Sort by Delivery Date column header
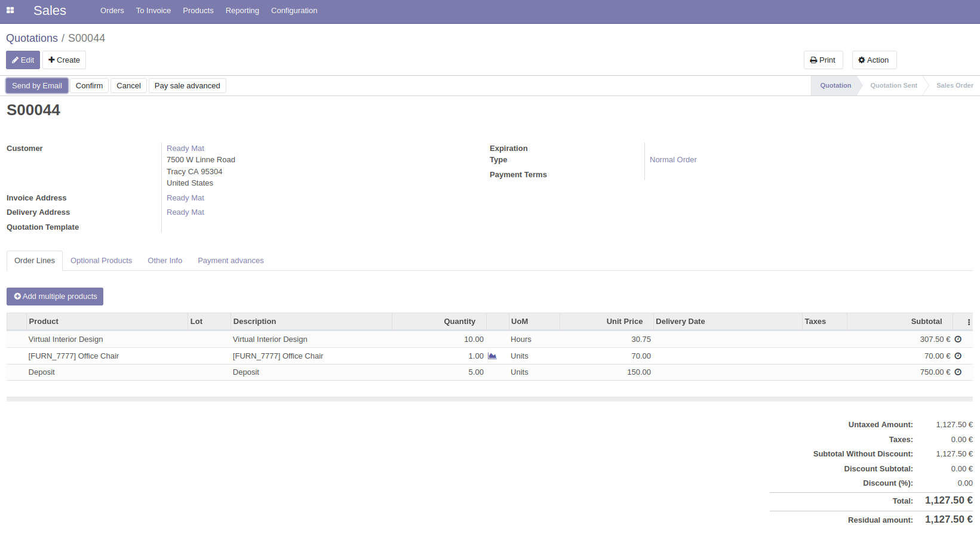 coord(727,322)
